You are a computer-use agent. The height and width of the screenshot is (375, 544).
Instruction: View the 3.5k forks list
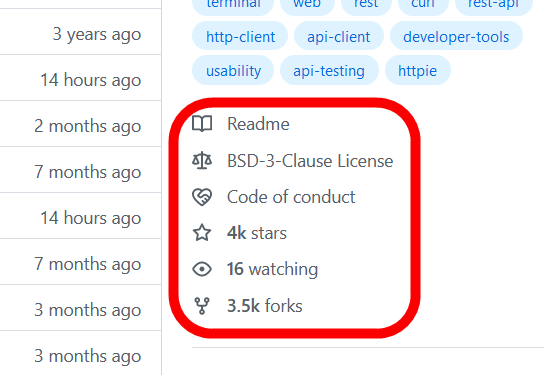pos(265,306)
